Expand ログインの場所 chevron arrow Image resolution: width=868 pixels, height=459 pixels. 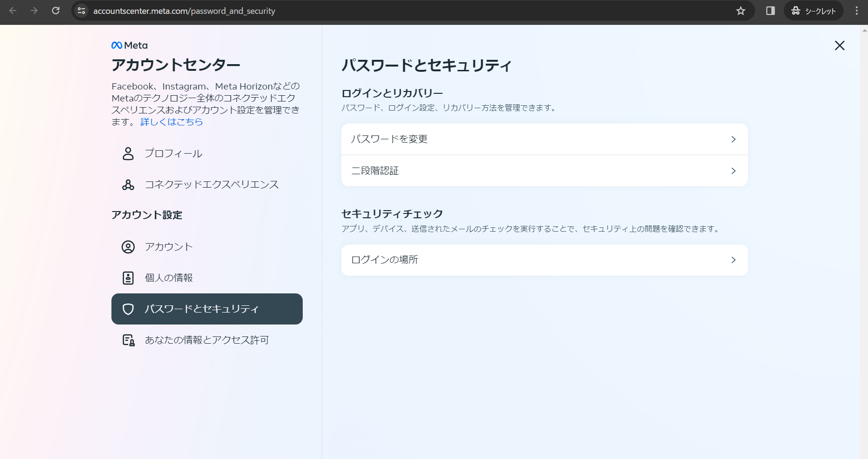coord(733,260)
